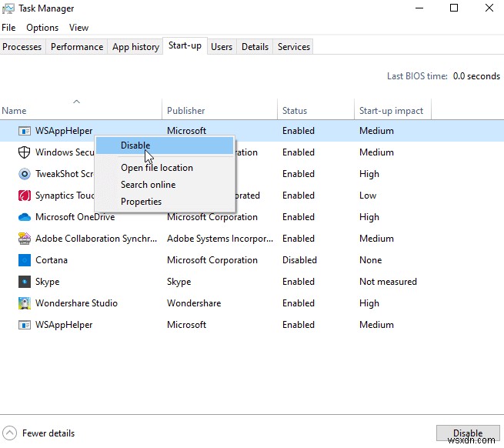Viewport: 504px width, 448px height.
Task: Switch to the Performance tab
Action: click(x=77, y=47)
